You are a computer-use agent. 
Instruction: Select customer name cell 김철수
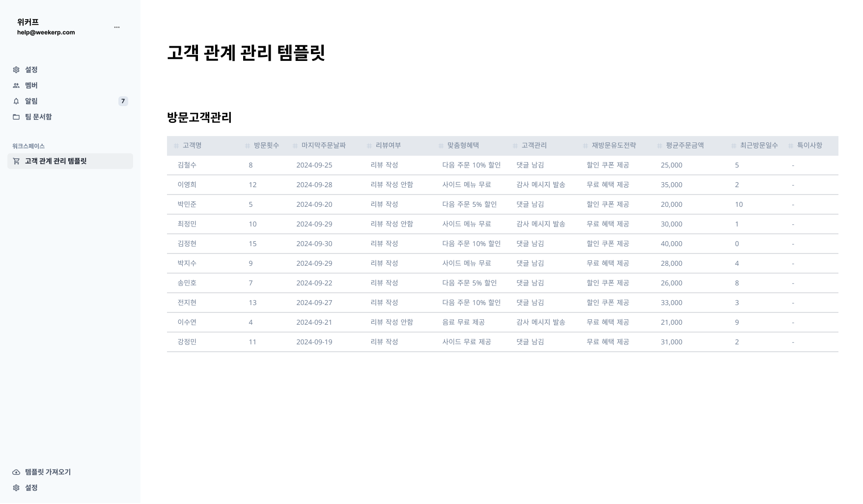(x=187, y=165)
